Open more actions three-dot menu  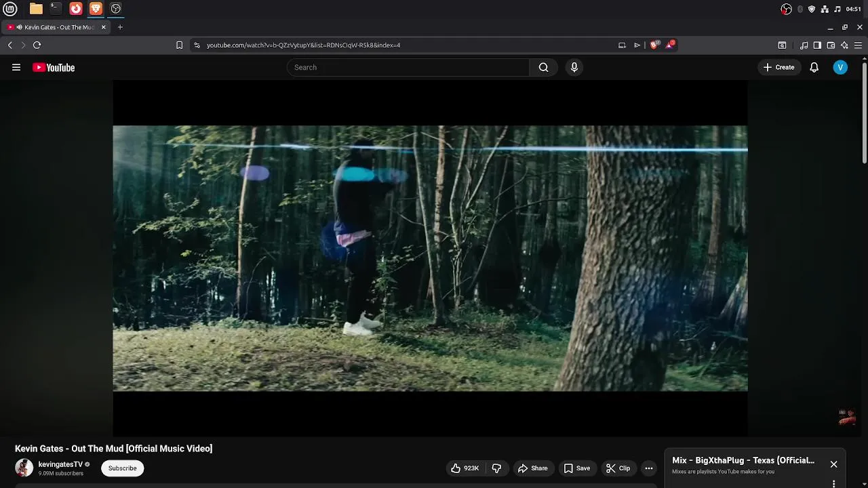click(x=649, y=468)
